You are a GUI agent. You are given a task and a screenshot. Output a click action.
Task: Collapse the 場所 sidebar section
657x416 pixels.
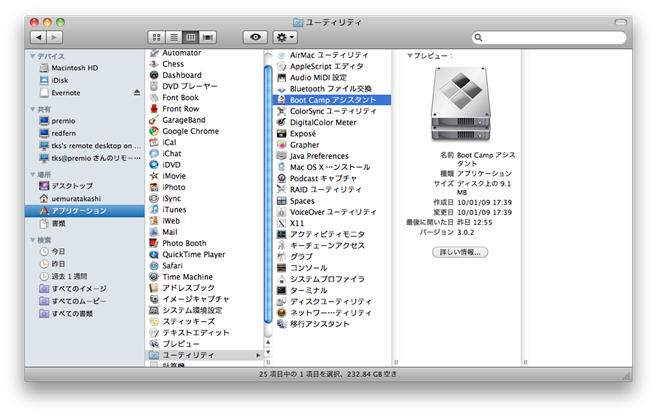pos(33,174)
